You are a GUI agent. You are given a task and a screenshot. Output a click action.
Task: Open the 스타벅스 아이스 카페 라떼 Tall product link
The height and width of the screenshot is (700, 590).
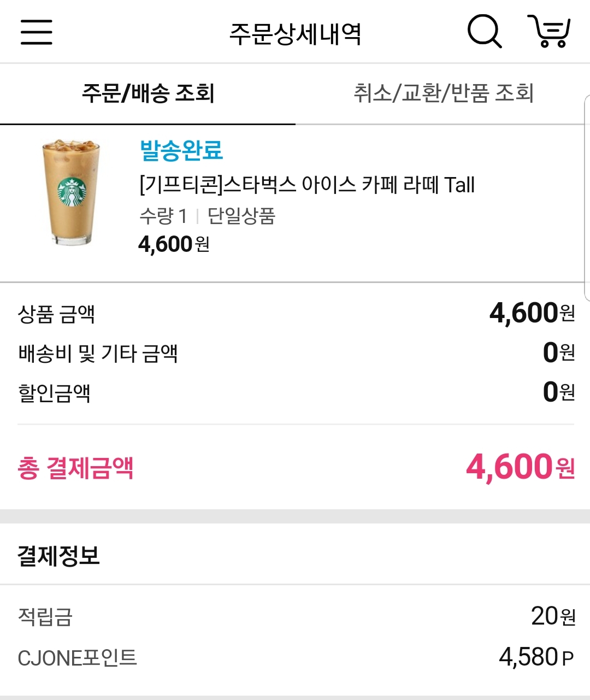[307, 185]
